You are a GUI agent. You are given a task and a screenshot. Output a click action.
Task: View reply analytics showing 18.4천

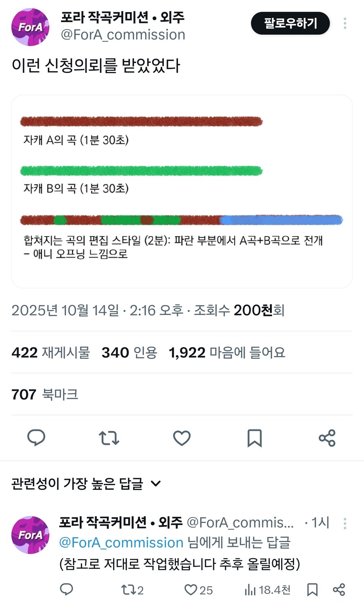pyautogui.click(x=267, y=590)
